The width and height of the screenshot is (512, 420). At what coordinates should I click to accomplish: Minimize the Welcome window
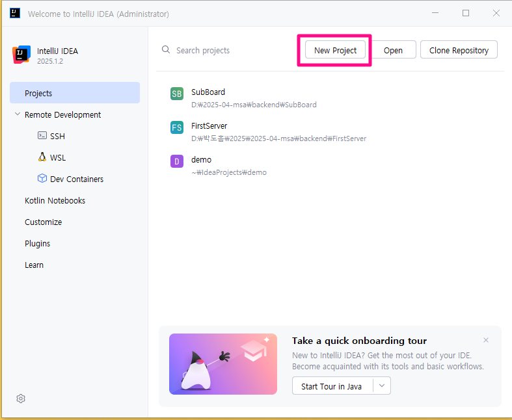pyautogui.click(x=435, y=13)
